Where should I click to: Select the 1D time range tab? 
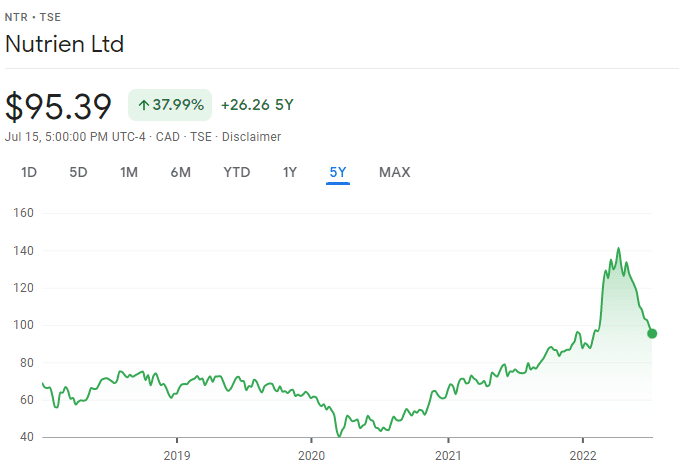coord(29,172)
